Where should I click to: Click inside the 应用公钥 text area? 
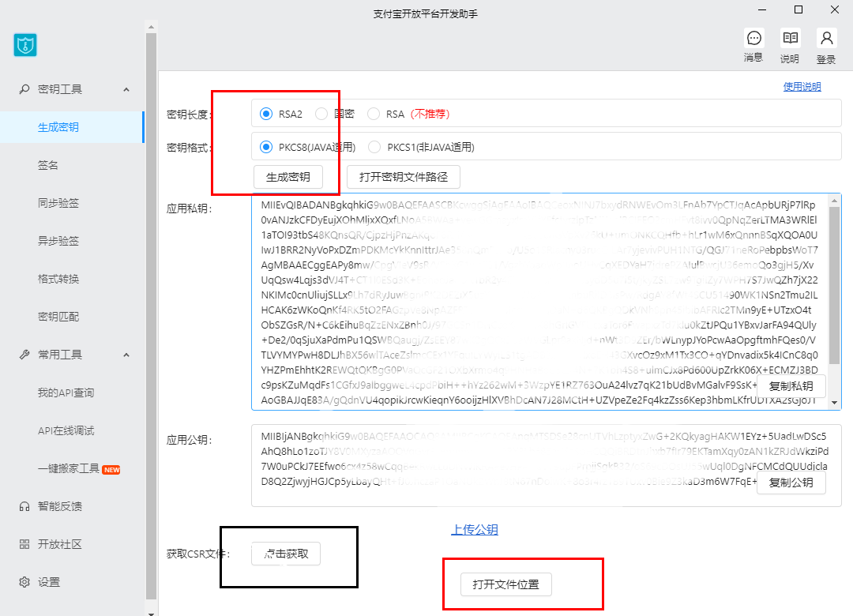(x=547, y=466)
